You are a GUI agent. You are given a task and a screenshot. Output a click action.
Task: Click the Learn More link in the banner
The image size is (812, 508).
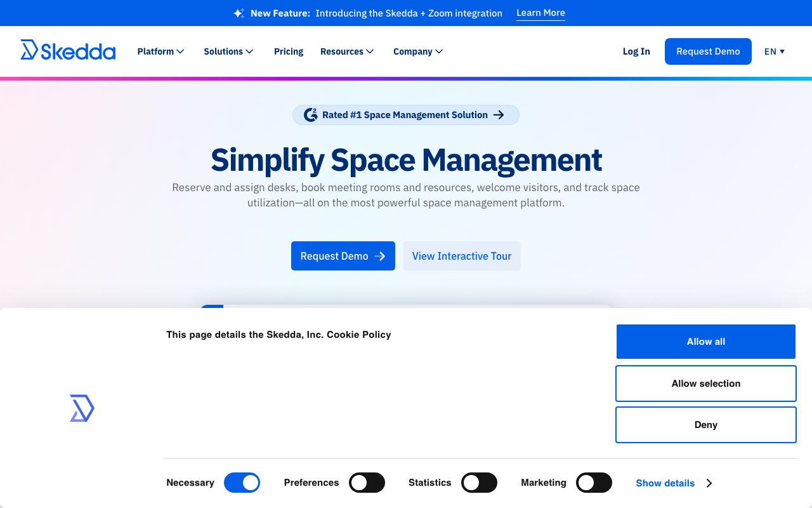(x=540, y=13)
